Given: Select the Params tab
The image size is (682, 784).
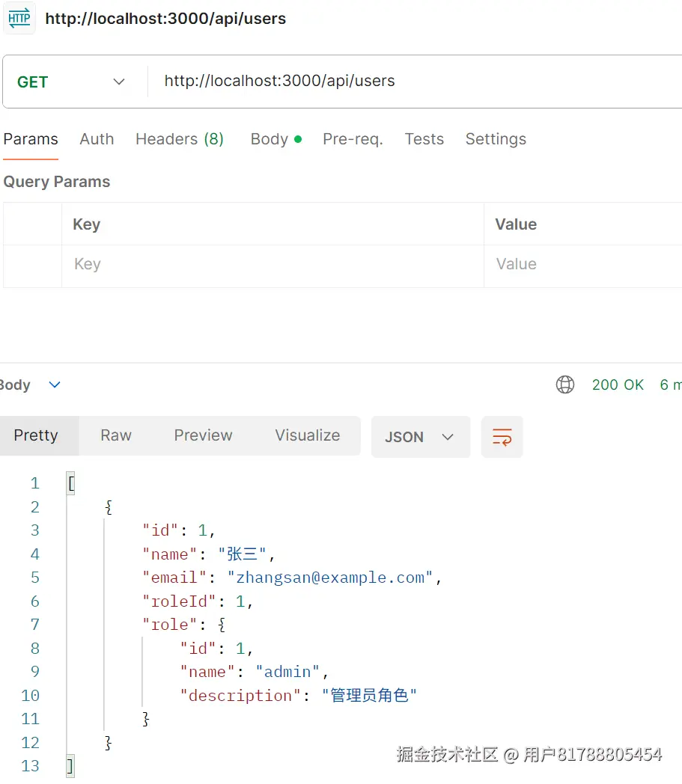Looking at the screenshot, I should click(31, 139).
